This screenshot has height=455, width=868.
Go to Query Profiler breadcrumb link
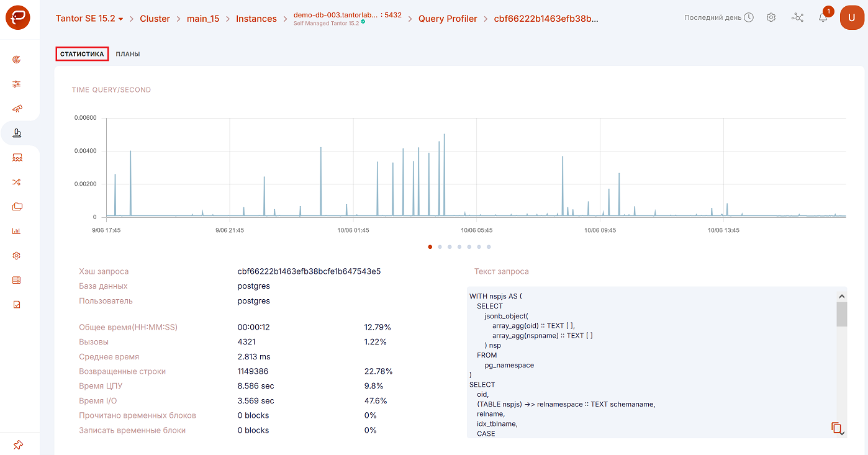[x=448, y=19]
